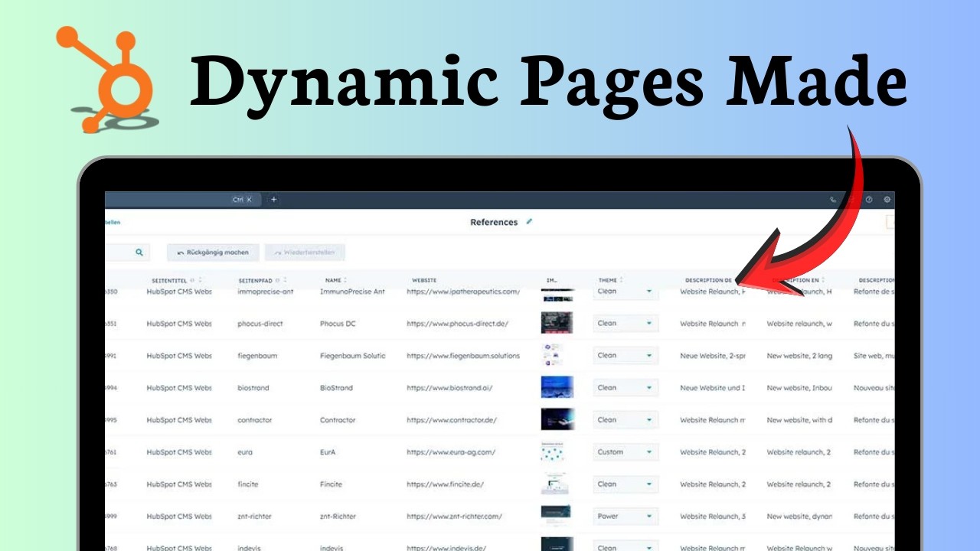Click the info icon next to SEITENPFAD
980x551 pixels.
tap(278, 280)
